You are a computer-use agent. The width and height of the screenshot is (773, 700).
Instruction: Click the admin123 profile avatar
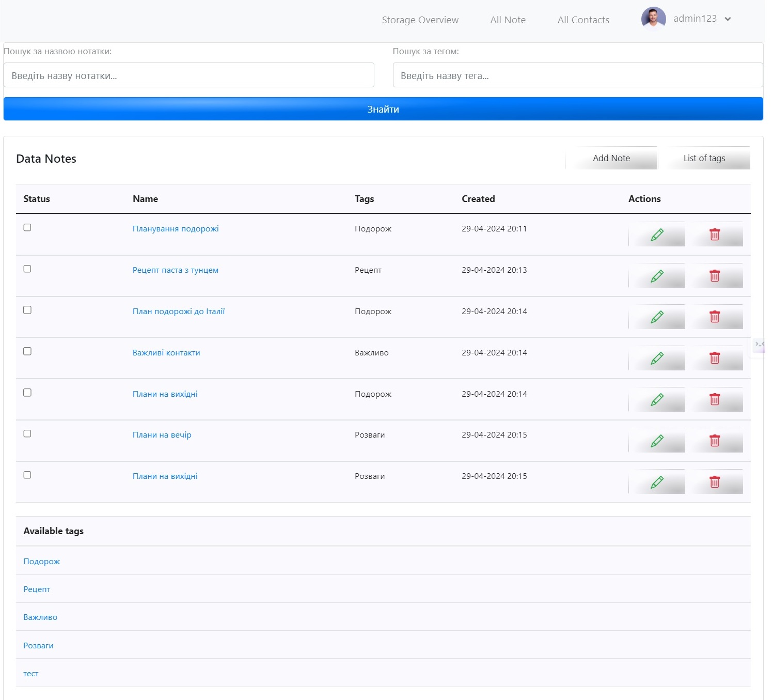[x=653, y=19]
